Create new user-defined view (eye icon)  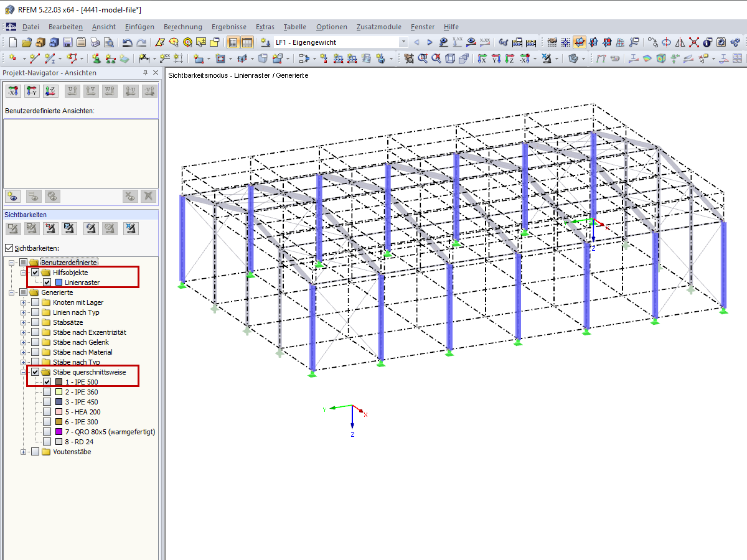click(13, 196)
